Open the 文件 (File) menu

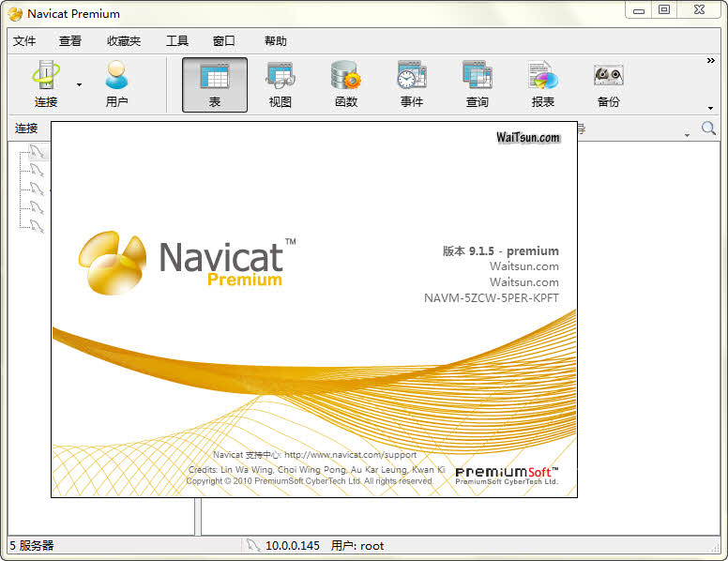pos(24,41)
